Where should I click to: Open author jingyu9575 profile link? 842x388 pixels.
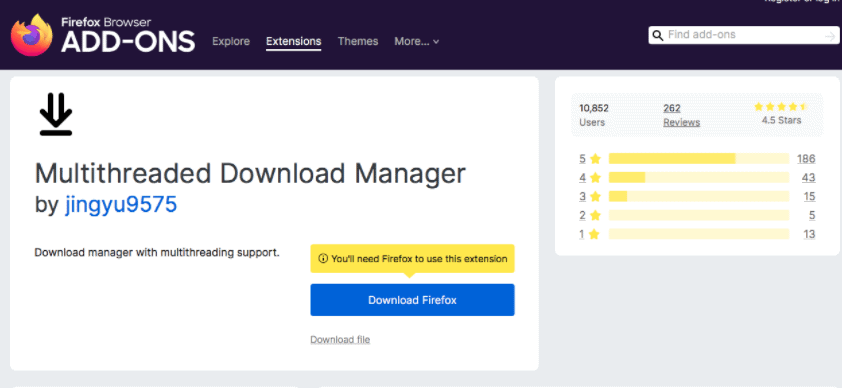(x=121, y=205)
